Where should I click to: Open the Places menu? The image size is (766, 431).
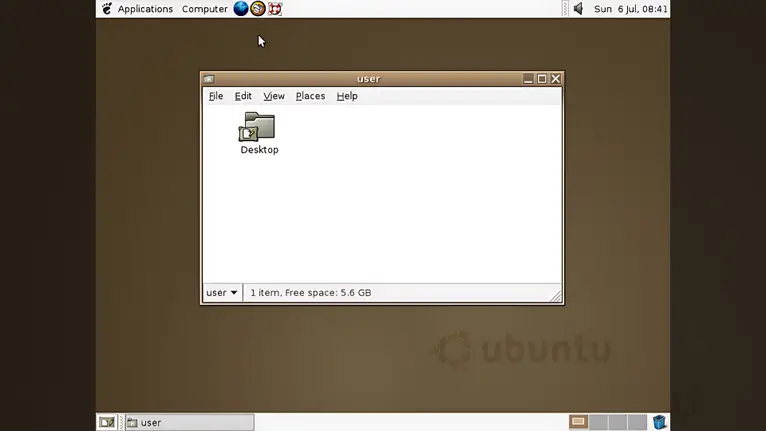[x=310, y=96]
